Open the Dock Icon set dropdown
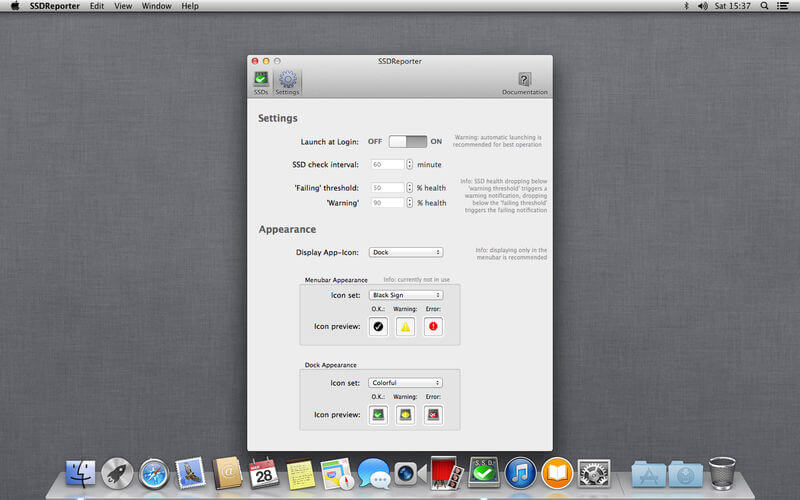 point(405,382)
